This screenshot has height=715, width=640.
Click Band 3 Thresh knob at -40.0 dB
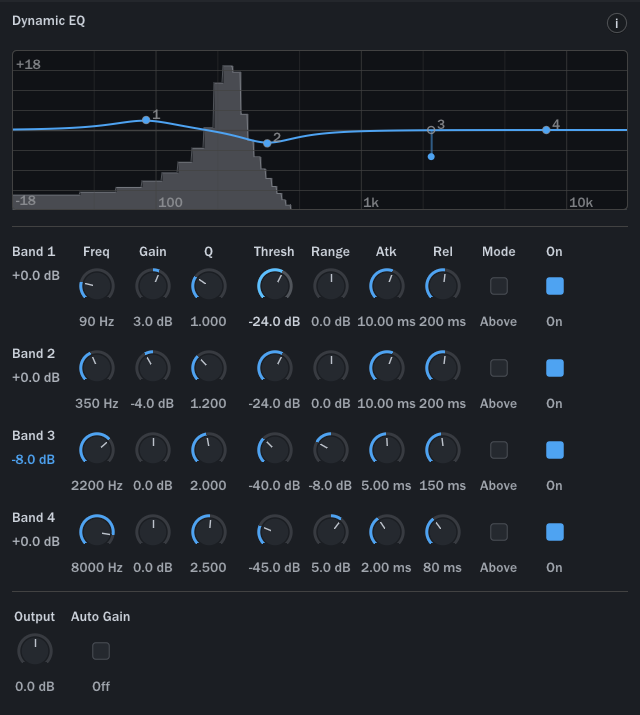click(x=274, y=450)
